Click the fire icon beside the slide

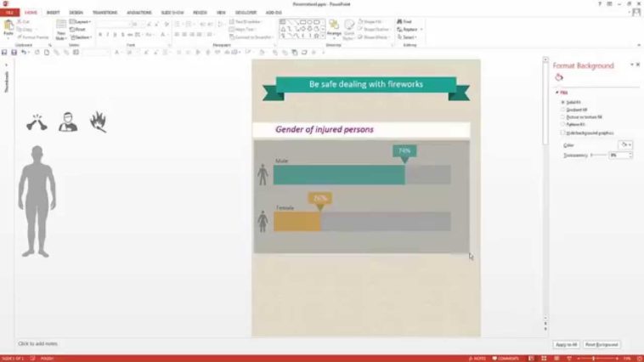tap(99, 123)
